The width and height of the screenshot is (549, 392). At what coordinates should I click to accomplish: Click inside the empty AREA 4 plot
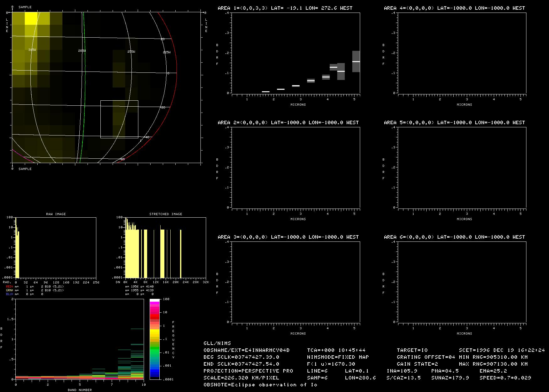click(x=462, y=53)
